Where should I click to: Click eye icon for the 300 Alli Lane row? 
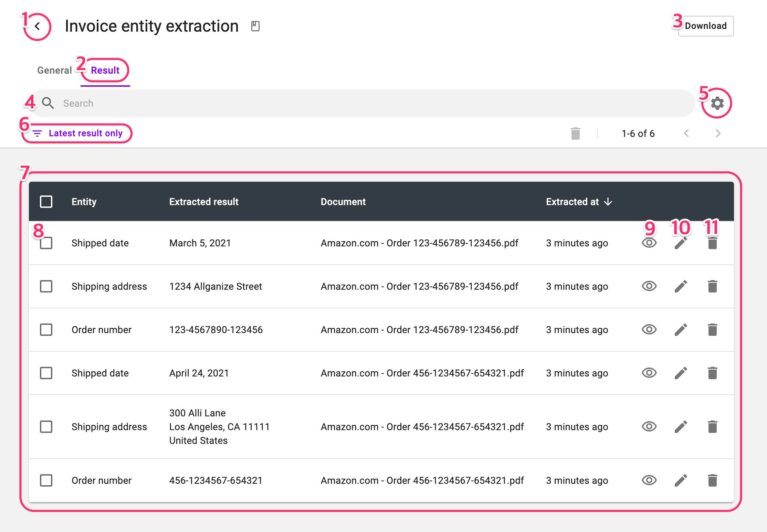(x=649, y=427)
